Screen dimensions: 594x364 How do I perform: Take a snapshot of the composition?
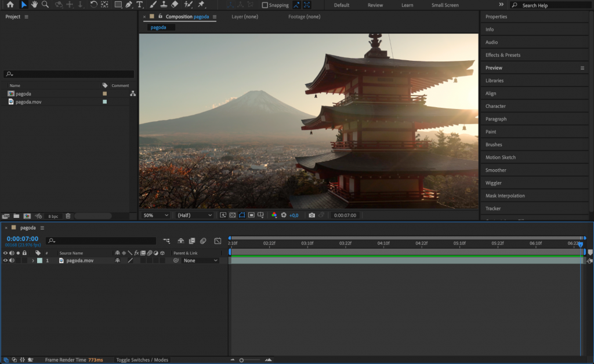[312, 214]
